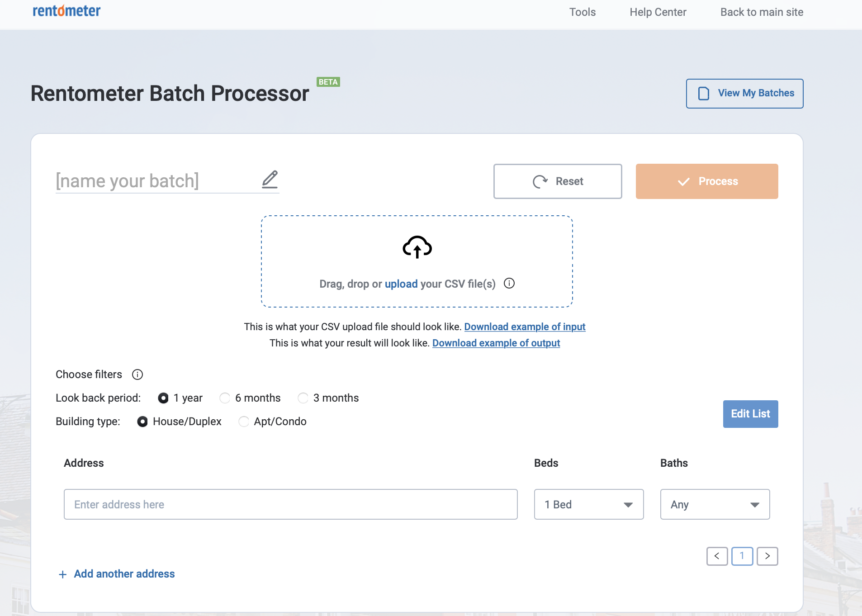The width and height of the screenshot is (862, 616).
Task: Click the Reset button
Action: (558, 181)
